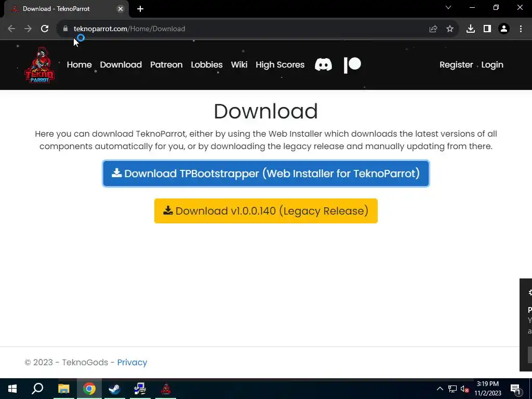Share this page using the share icon

click(x=433, y=29)
